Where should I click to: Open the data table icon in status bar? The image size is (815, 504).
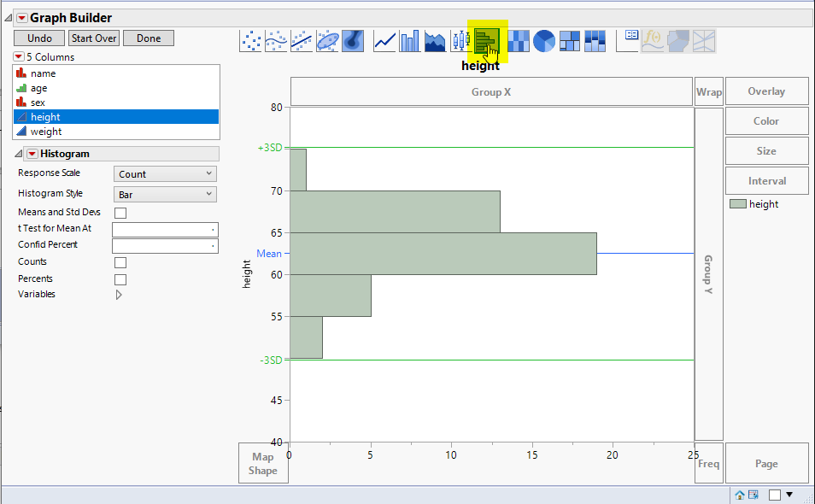[753, 495]
